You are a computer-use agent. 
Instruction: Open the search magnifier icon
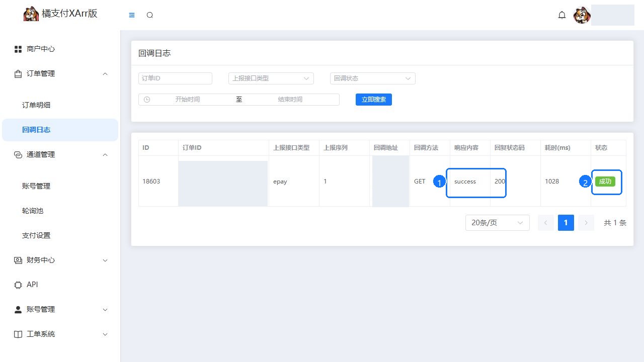coord(149,15)
